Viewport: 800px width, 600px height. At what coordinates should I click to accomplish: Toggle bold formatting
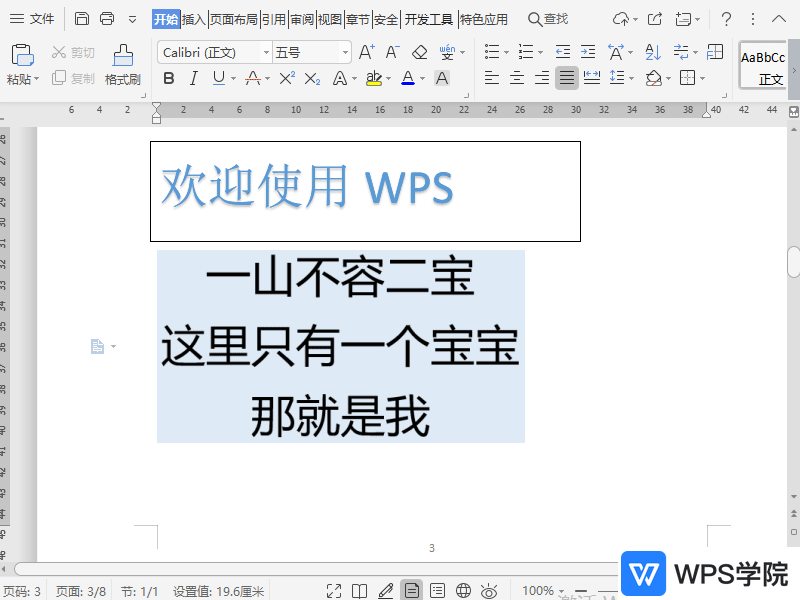[171, 77]
